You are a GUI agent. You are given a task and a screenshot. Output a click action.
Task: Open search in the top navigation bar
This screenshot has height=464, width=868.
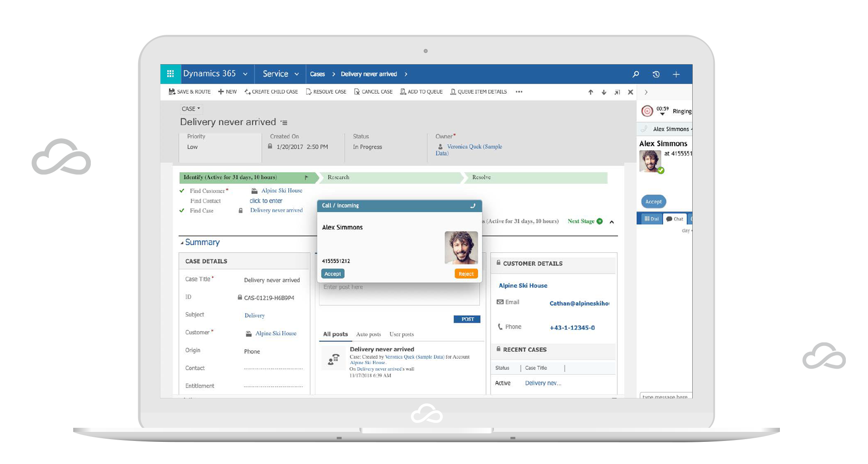(635, 74)
